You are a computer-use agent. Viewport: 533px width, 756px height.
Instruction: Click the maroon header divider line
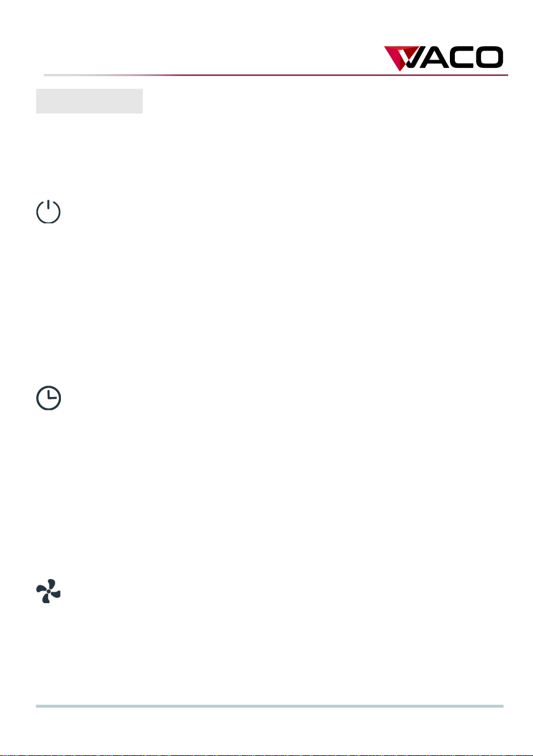click(276, 75)
